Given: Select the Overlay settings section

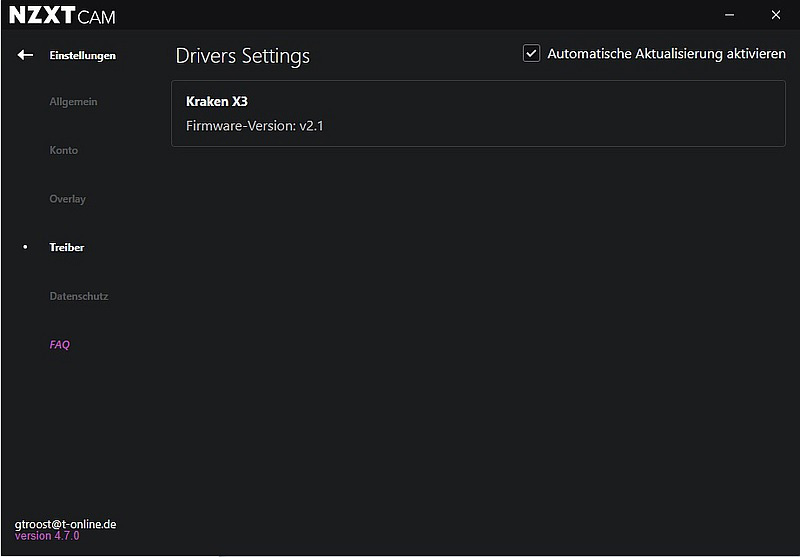Looking at the screenshot, I should pos(67,199).
